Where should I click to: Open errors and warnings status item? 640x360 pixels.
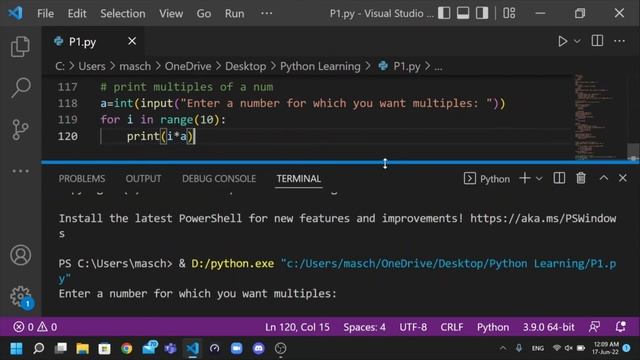[x=35, y=327]
